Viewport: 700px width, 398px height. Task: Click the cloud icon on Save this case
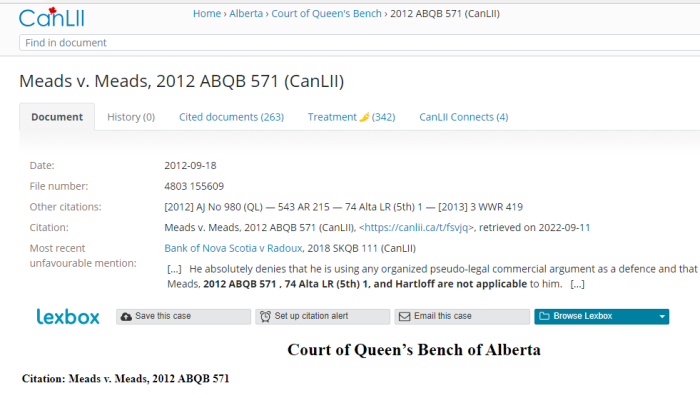click(126, 316)
